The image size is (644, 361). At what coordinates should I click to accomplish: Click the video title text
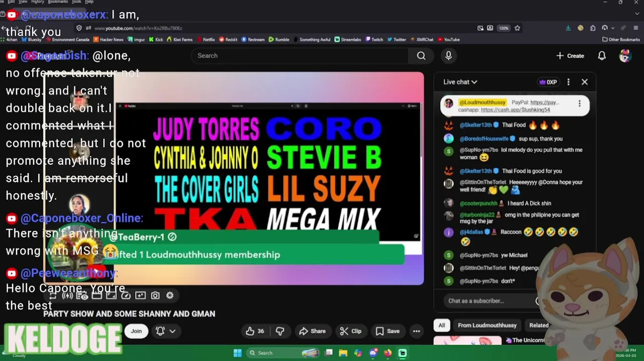[129, 314]
